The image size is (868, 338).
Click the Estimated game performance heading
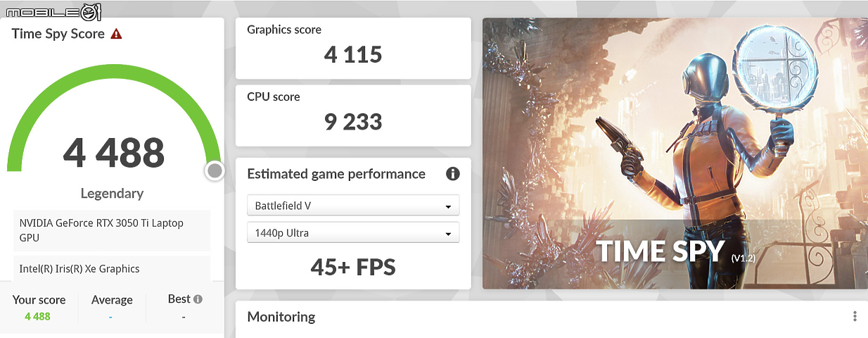(336, 174)
